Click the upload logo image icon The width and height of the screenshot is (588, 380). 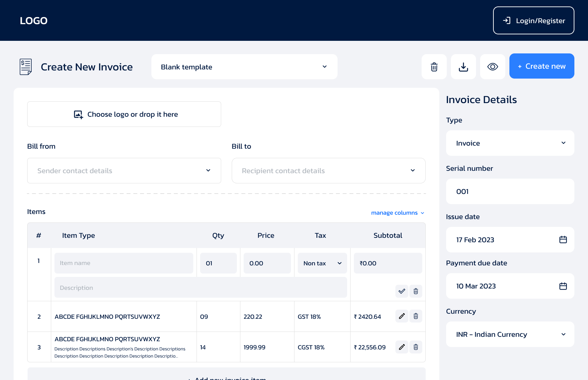pyautogui.click(x=78, y=114)
